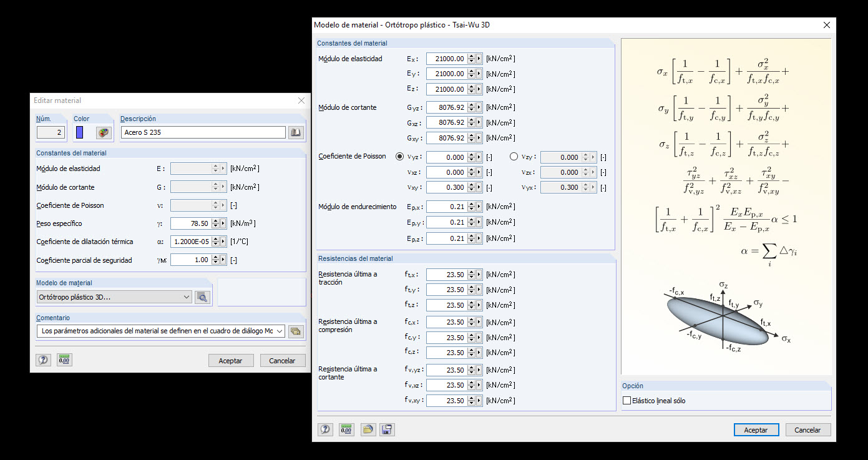Save parameters with the floppy disk icon
The image size is (868, 460).
[388, 429]
